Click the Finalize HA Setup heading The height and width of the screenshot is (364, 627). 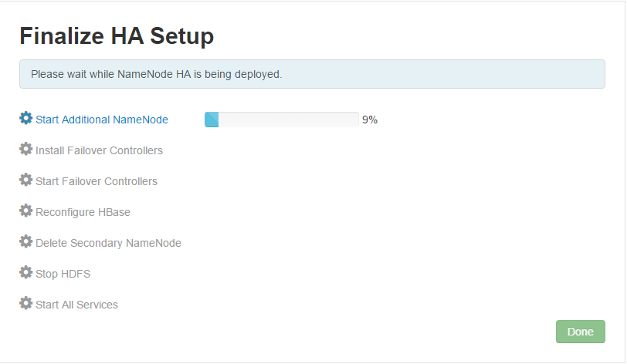[x=117, y=35]
